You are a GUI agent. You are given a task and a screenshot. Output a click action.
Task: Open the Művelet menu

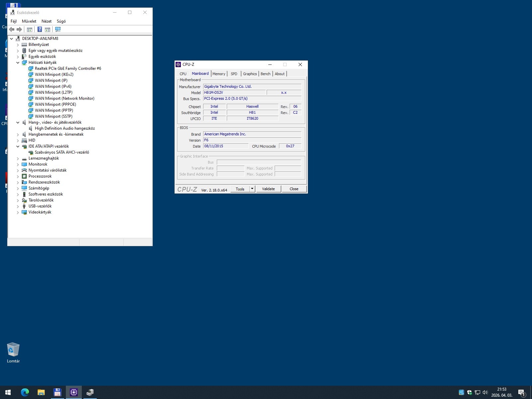pyautogui.click(x=29, y=21)
